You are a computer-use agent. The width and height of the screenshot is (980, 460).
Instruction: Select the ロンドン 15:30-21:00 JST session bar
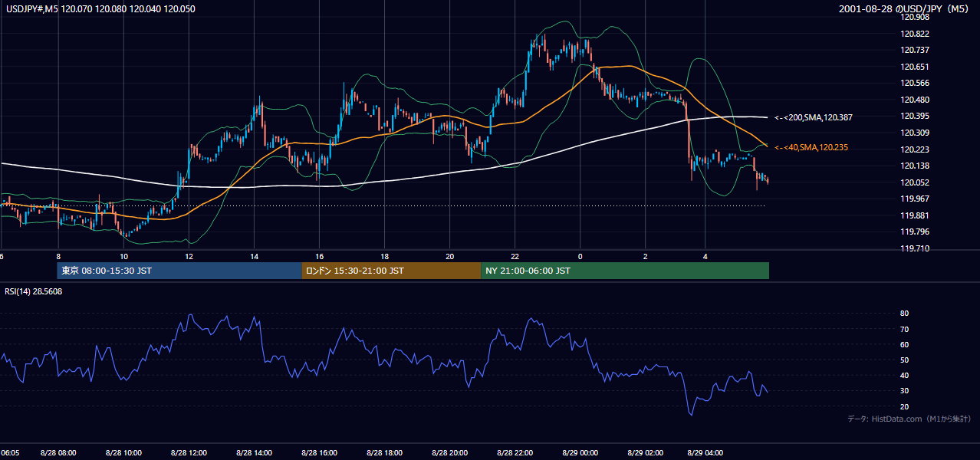[x=391, y=271]
